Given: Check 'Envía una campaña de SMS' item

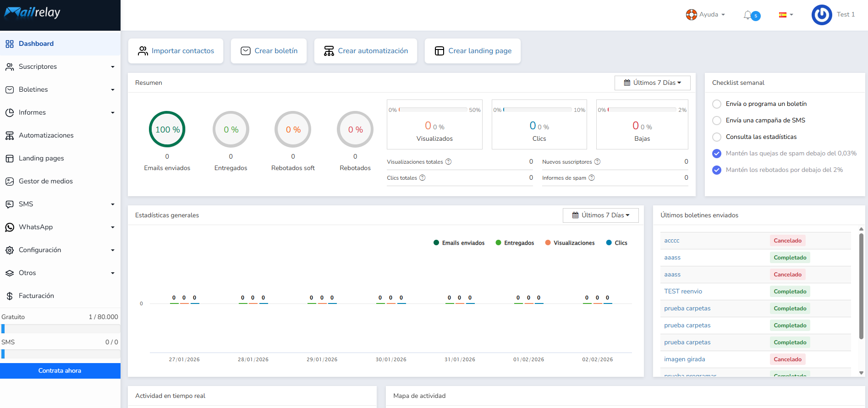Looking at the screenshot, I should coord(717,121).
